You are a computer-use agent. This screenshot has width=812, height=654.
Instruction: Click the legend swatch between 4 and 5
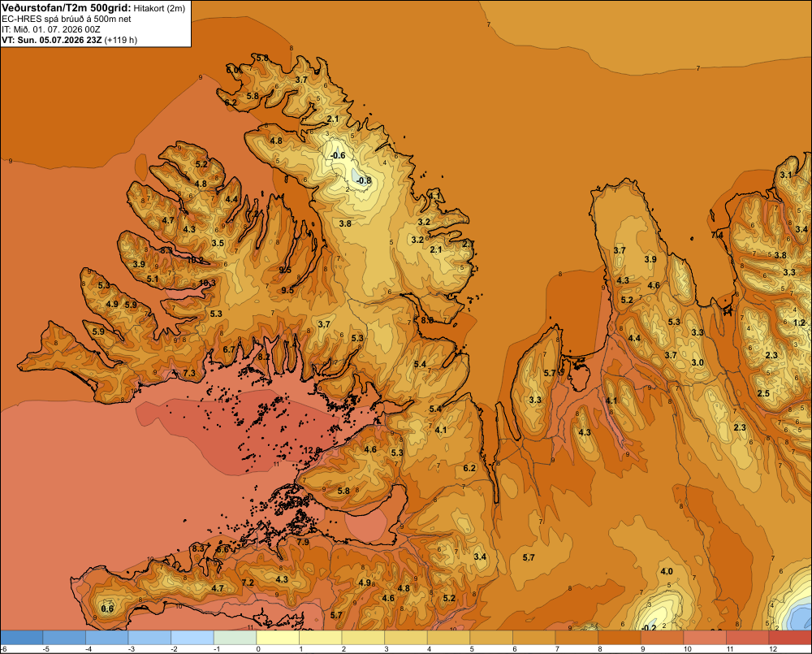pyautogui.click(x=448, y=637)
